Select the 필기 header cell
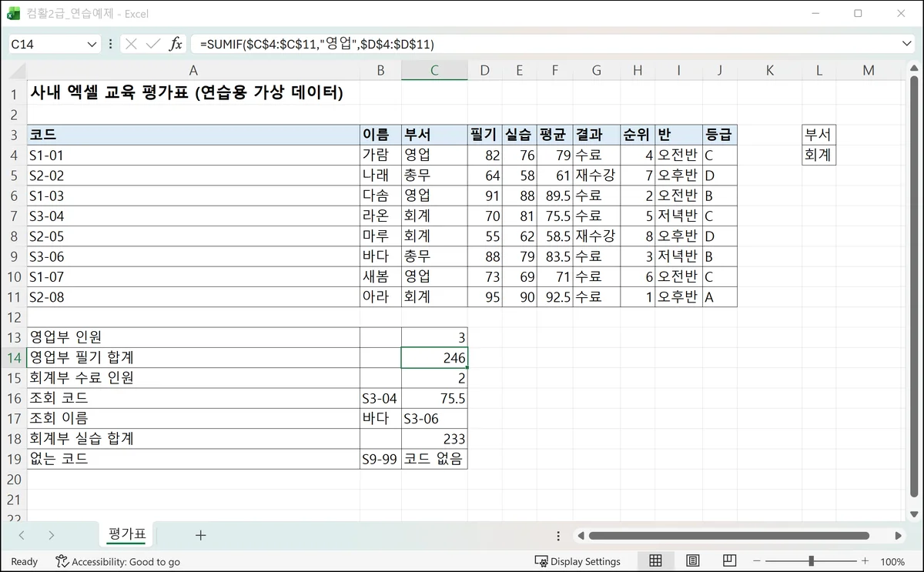 pos(484,135)
